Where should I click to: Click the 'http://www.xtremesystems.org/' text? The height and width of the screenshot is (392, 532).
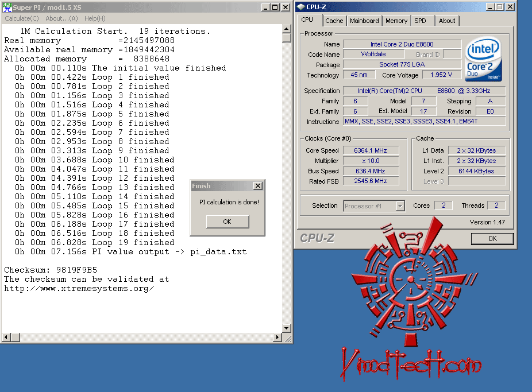(x=79, y=288)
